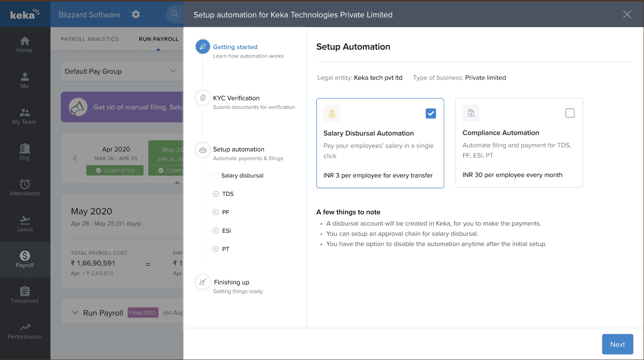The width and height of the screenshot is (644, 360).
Task: Click the '+ ₹ 2,43,615' April difference
Action: (x=98, y=274)
